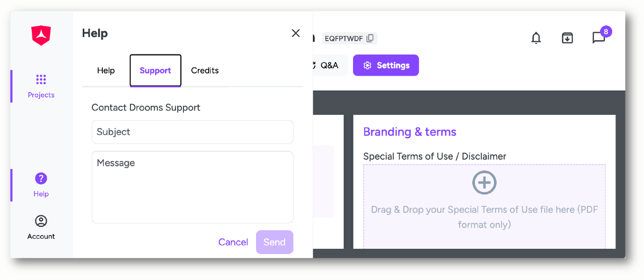Screen dimensions: 644x280
Task: Open chat messages with 8 badge
Action: pyautogui.click(x=599, y=38)
